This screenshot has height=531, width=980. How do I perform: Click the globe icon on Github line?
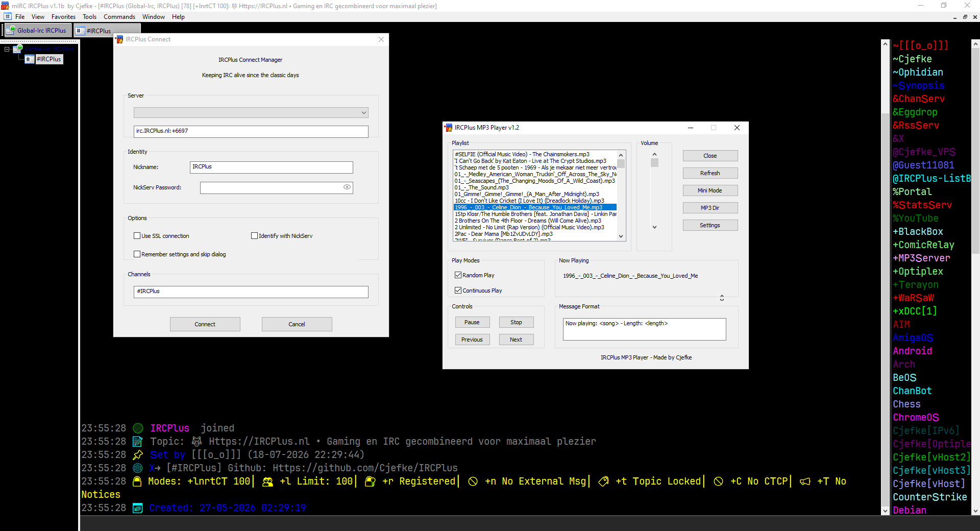pyautogui.click(x=138, y=468)
